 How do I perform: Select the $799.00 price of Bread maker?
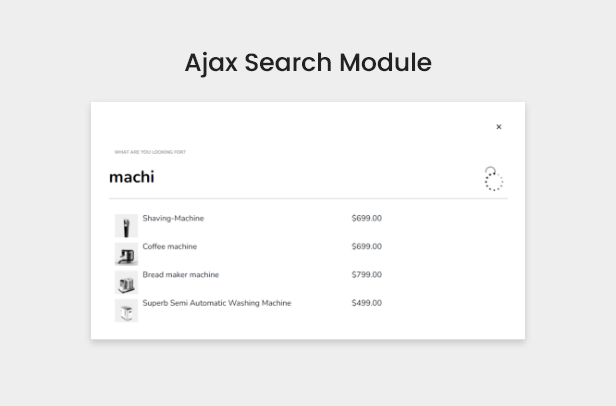coord(367,275)
